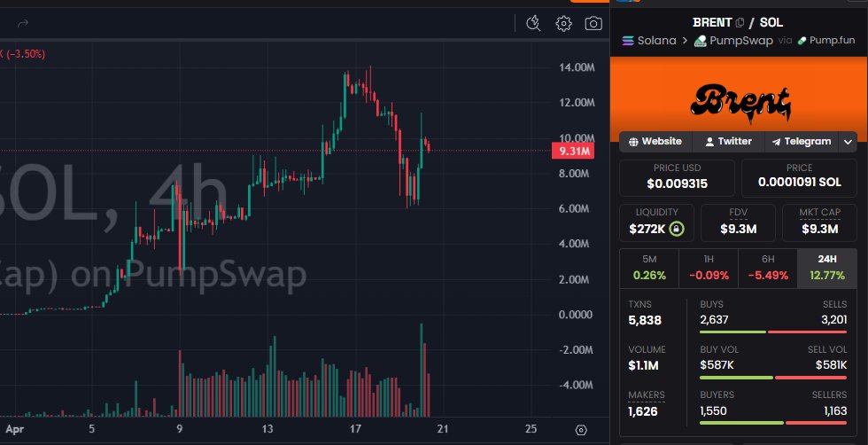
Task: Click the Brent banner image
Action: [x=740, y=99]
